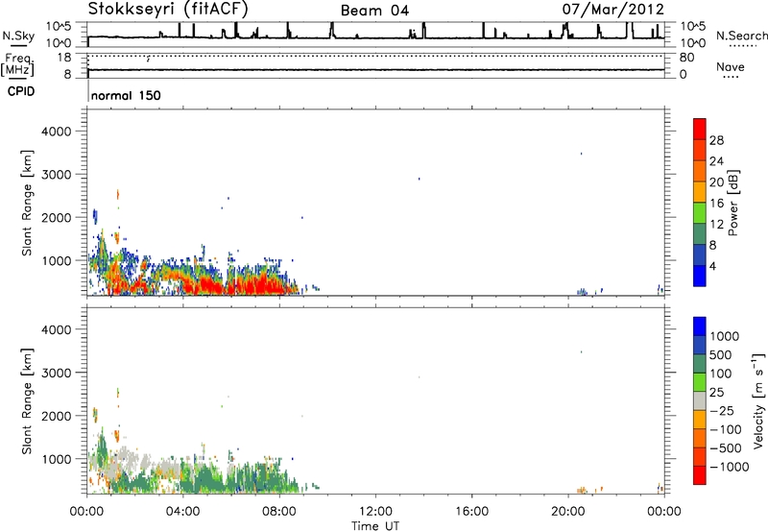Click the 'Stokkseyri (fitACF)' title text

[168, 10]
